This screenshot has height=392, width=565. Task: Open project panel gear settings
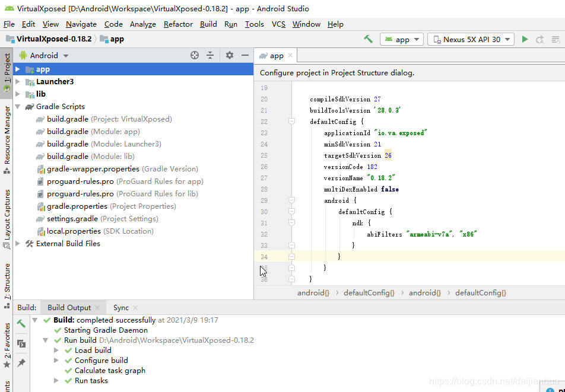230,55
